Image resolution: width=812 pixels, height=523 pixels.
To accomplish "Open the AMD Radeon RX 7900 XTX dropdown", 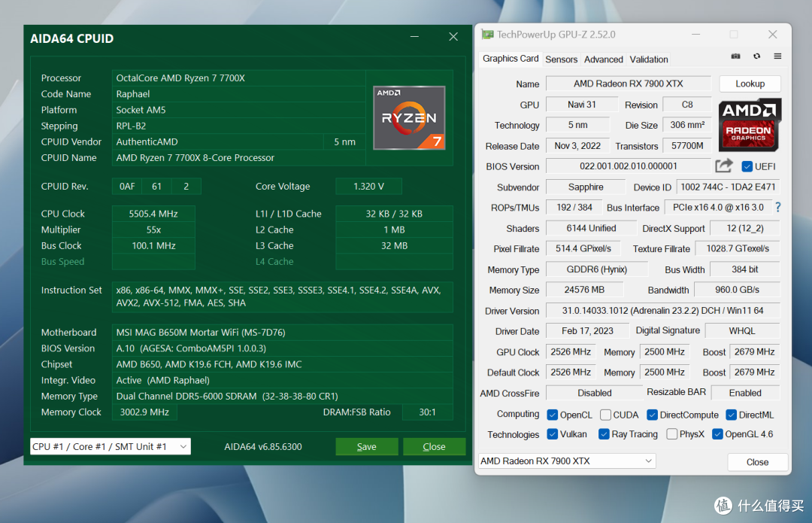I will (567, 461).
